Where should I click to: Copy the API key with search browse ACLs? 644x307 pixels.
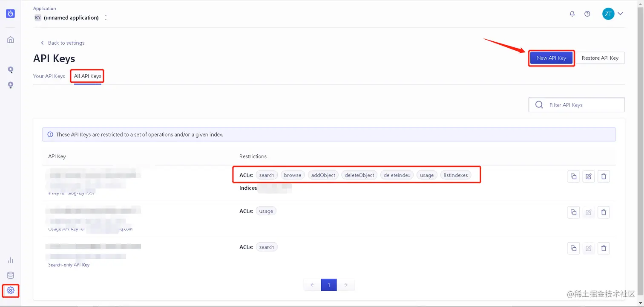click(573, 177)
